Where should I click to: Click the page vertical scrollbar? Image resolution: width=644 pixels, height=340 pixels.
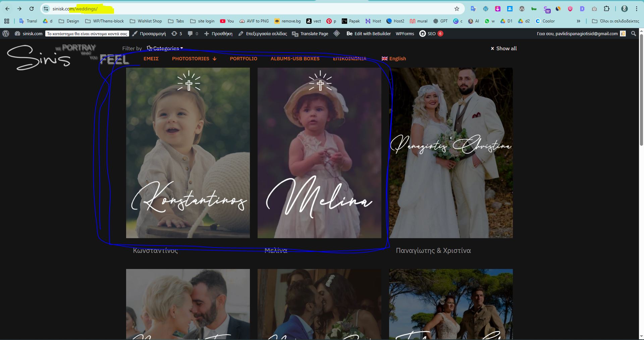pos(641,100)
